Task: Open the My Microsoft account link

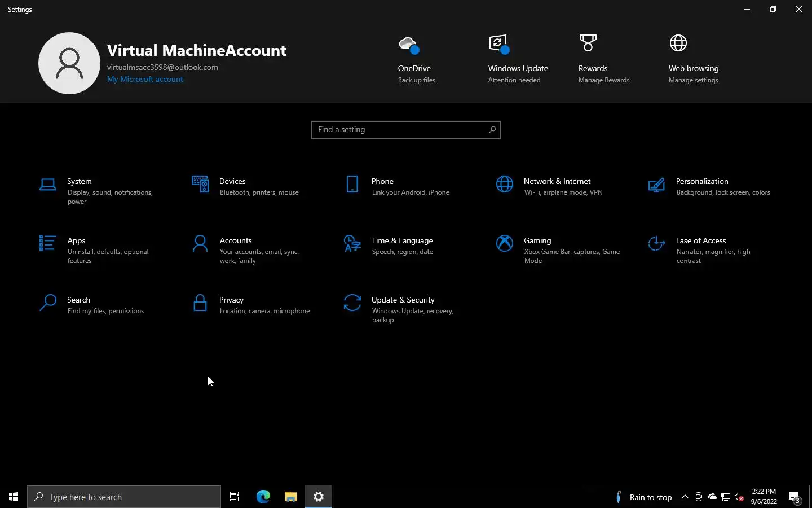Action: coord(145,79)
